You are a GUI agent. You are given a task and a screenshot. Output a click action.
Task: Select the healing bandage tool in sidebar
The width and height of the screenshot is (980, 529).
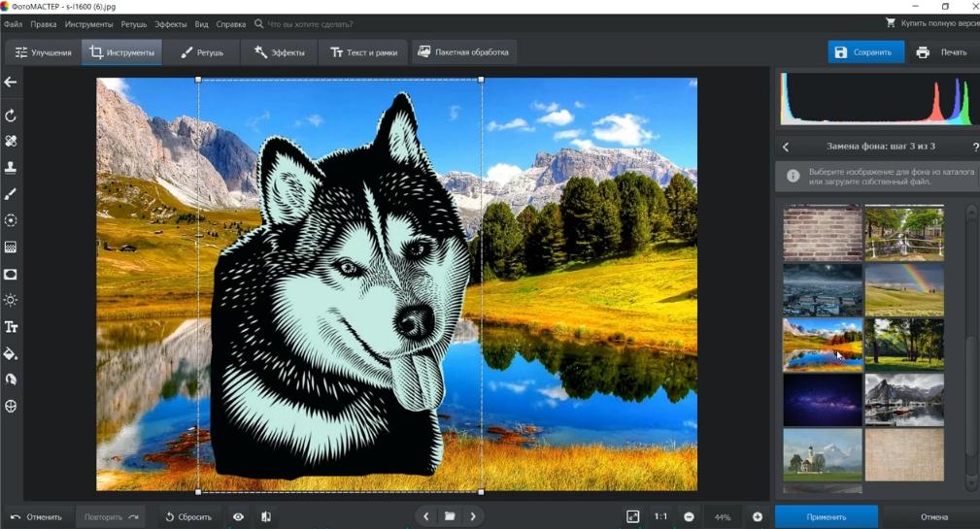pyautogui.click(x=11, y=142)
